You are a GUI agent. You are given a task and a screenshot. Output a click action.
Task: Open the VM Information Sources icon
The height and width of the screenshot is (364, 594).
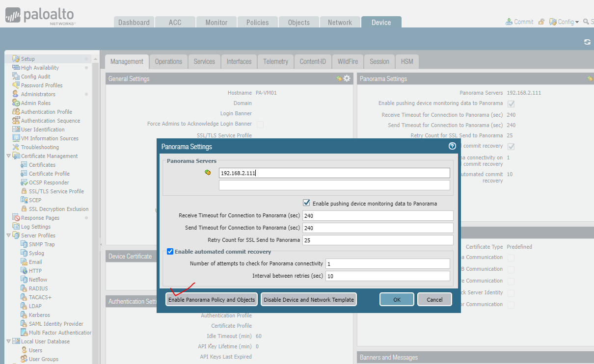16,138
